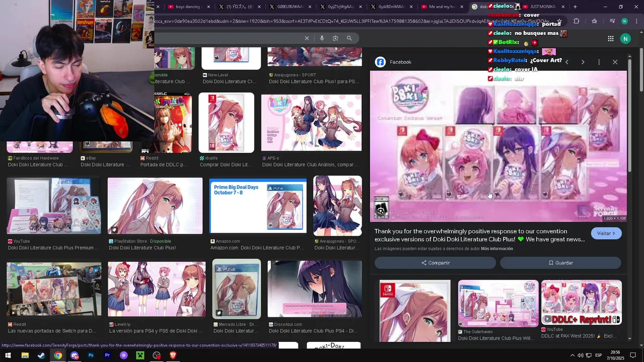Switch to the GyjZ1rjWgAA X tab
The height and width of the screenshot is (362, 644).
(x=340, y=7)
